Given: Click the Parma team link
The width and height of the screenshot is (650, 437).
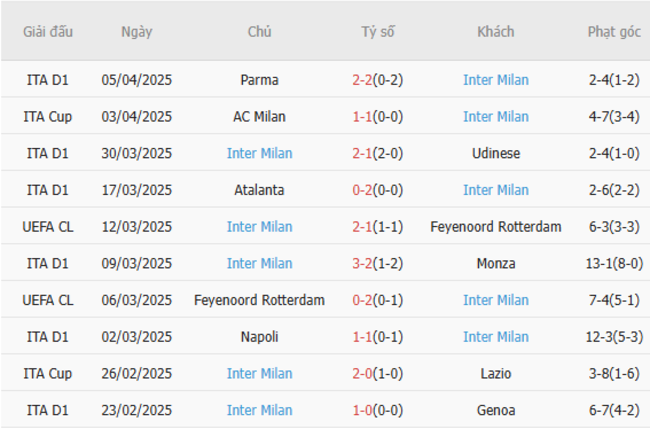Looking at the screenshot, I should click(260, 80).
